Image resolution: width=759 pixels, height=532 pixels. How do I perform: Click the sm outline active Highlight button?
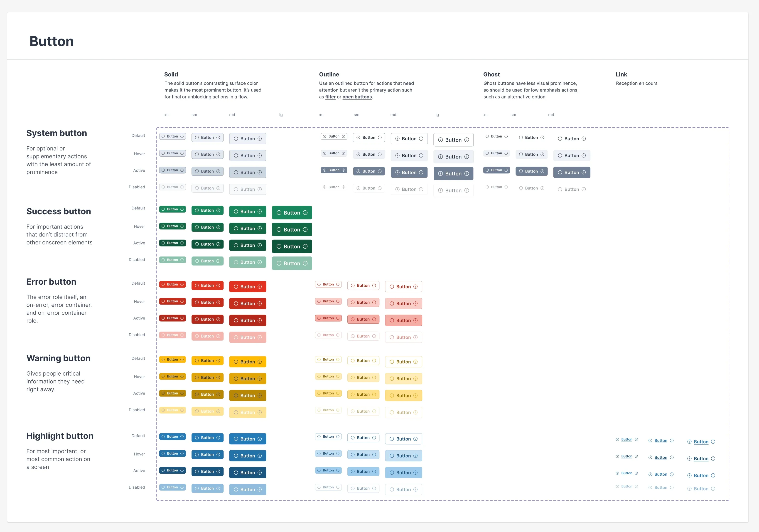[x=363, y=471]
